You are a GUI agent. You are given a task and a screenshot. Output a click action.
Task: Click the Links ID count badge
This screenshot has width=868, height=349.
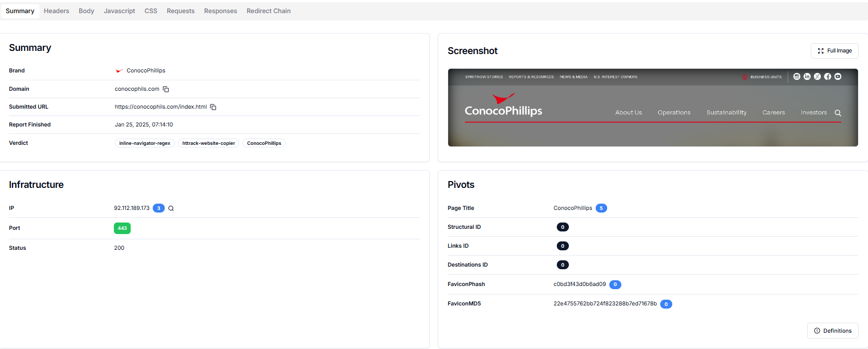(x=563, y=246)
